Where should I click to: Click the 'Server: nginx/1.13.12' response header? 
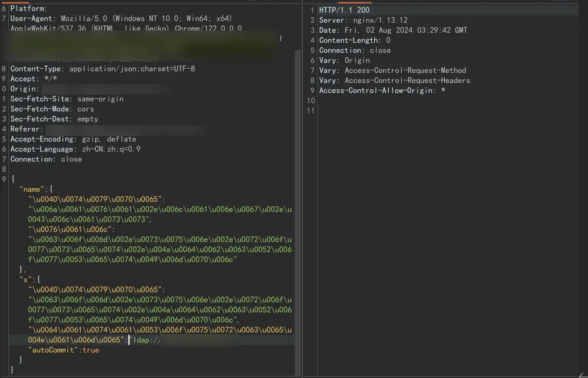coord(363,20)
